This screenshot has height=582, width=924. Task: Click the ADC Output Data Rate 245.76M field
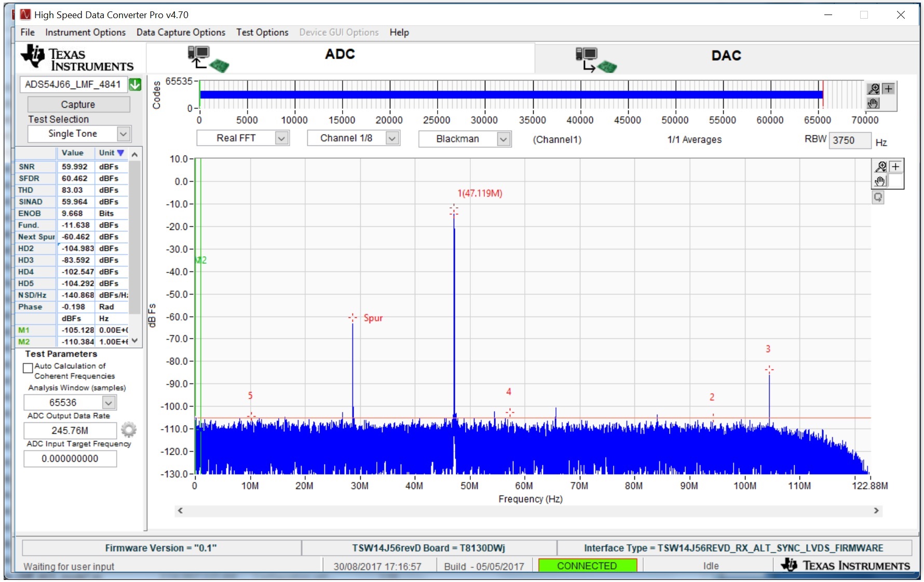[x=70, y=431]
